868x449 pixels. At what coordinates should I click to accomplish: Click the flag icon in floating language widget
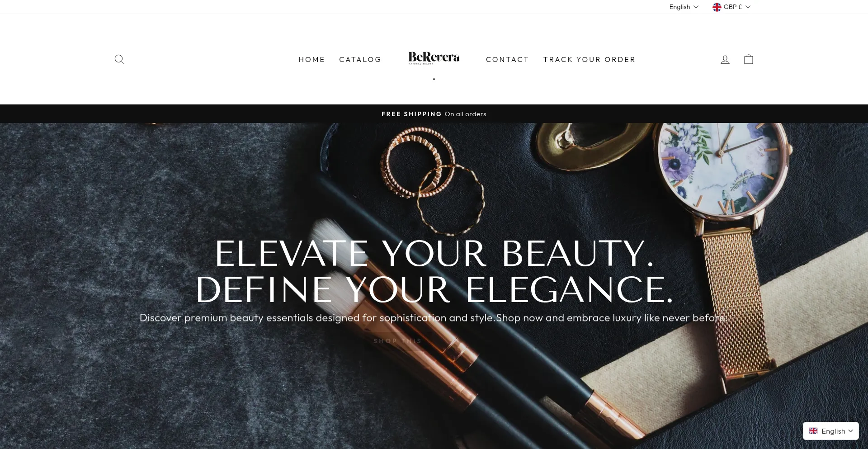pyautogui.click(x=813, y=431)
